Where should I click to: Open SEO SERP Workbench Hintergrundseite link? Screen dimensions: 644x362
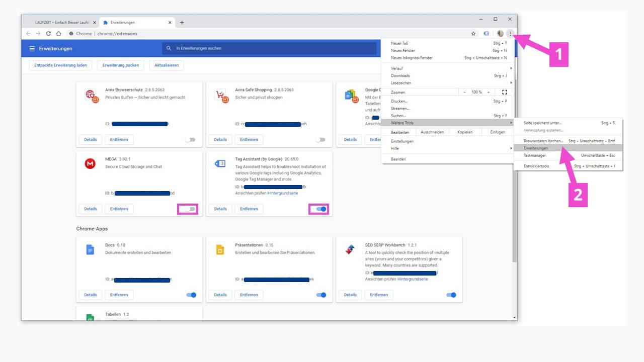pos(413,279)
